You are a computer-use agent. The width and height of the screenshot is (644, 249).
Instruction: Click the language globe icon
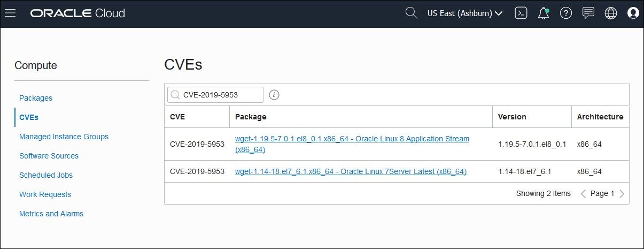pyautogui.click(x=611, y=13)
